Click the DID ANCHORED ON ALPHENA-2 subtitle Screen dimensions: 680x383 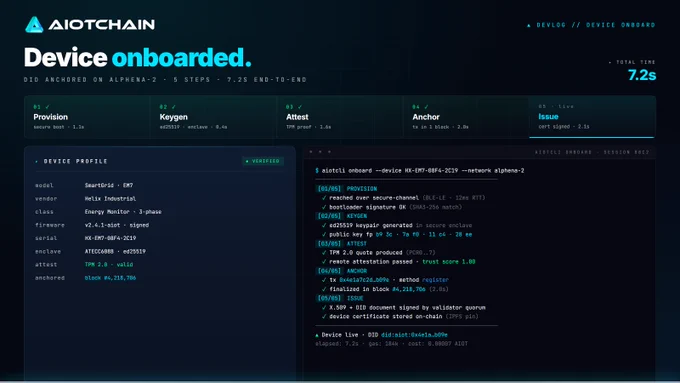[165, 80]
